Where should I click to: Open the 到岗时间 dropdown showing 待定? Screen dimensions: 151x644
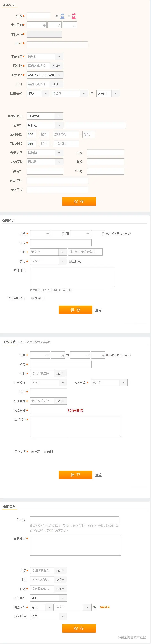tap(63, 616)
